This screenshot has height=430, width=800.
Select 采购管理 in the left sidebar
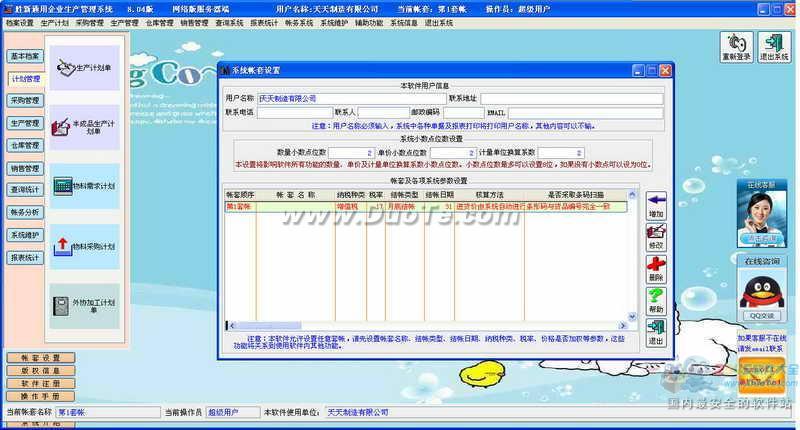[25, 101]
